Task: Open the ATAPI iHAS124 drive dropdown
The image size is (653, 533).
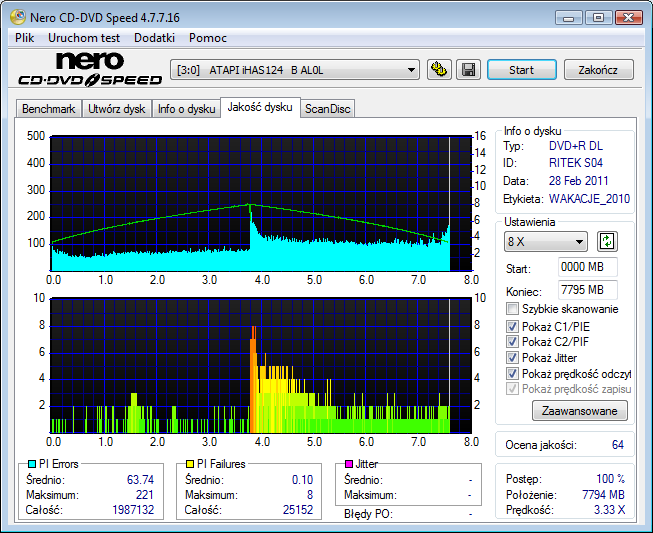Action: pos(295,70)
